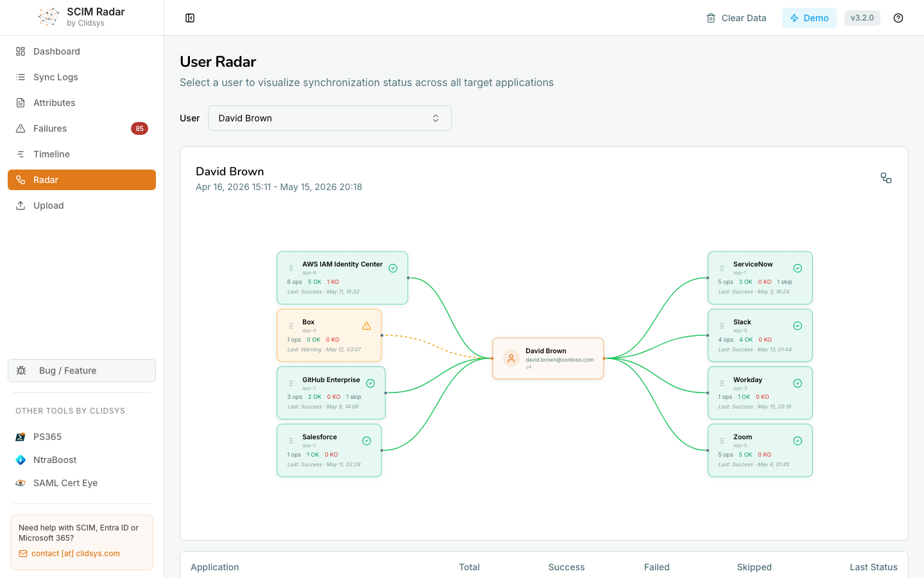Click the user avatar icon on David Brown node
Screen dimensions: 924x578
tap(511, 358)
